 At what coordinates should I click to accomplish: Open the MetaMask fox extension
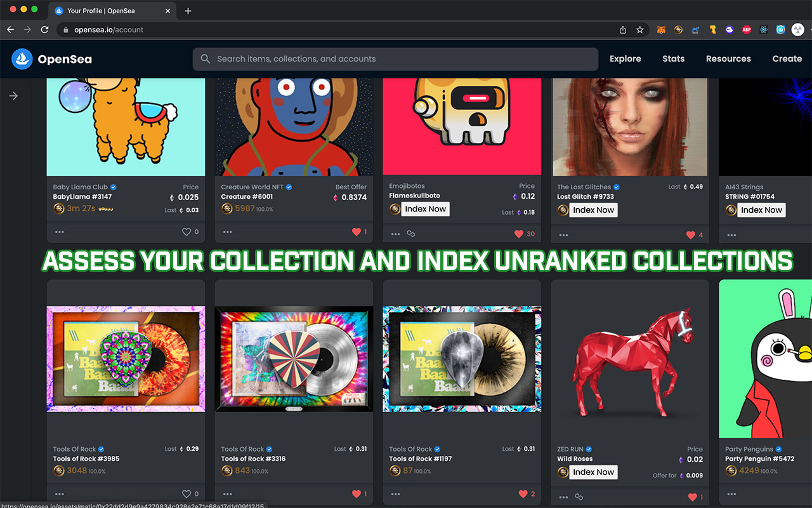point(661,30)
